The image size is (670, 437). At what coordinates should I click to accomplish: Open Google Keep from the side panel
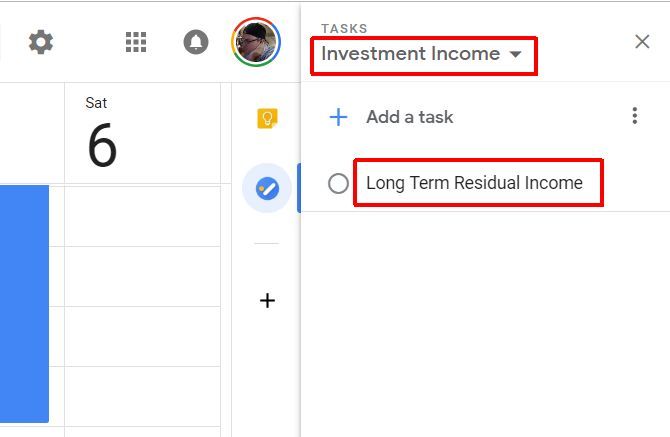point(267,118)
